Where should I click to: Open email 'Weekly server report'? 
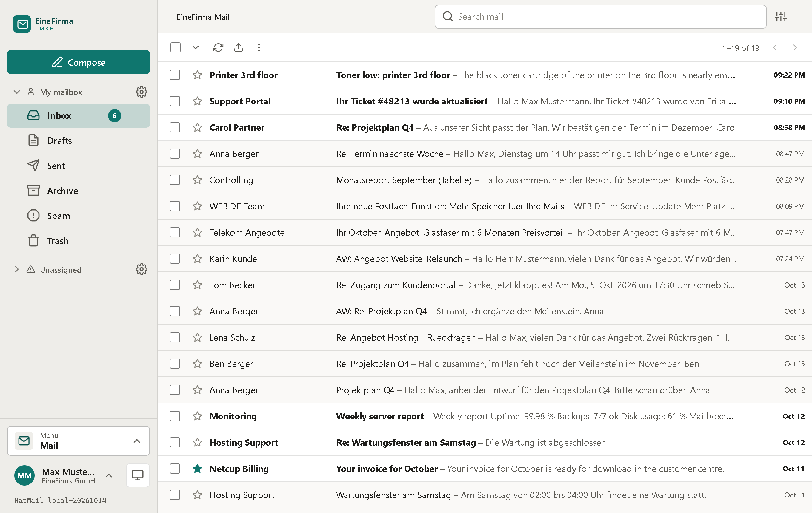(x=485, y=416)
